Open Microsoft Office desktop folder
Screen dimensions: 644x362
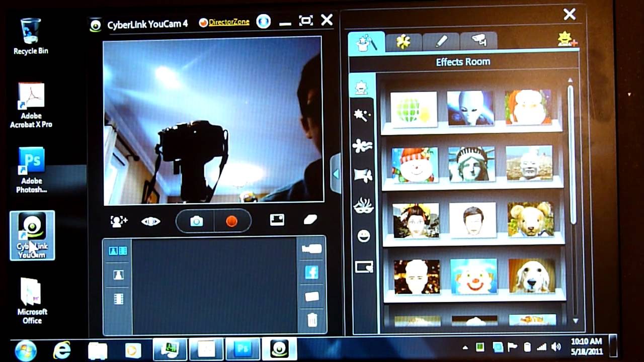click(x=32, y=301)
